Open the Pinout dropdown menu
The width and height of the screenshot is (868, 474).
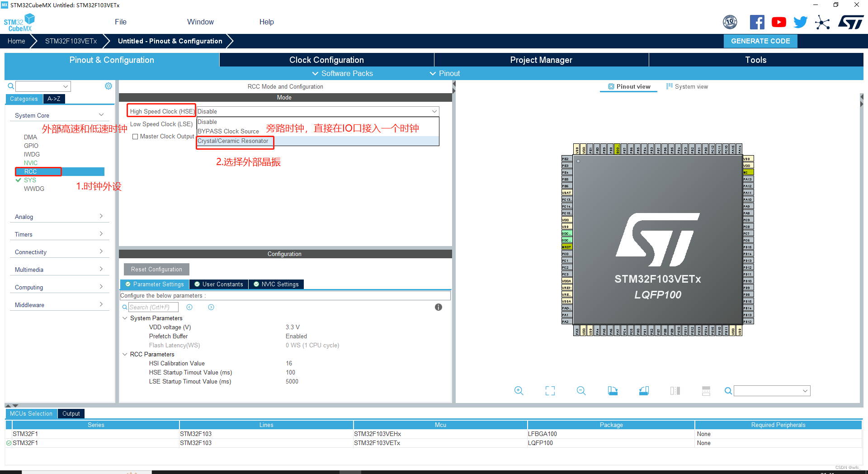[444, 73]
